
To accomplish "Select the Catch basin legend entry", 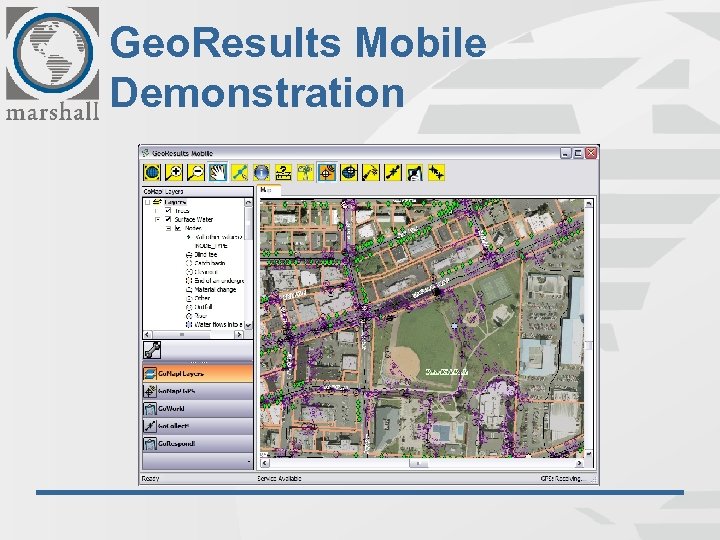I will (x=205, y=263).
